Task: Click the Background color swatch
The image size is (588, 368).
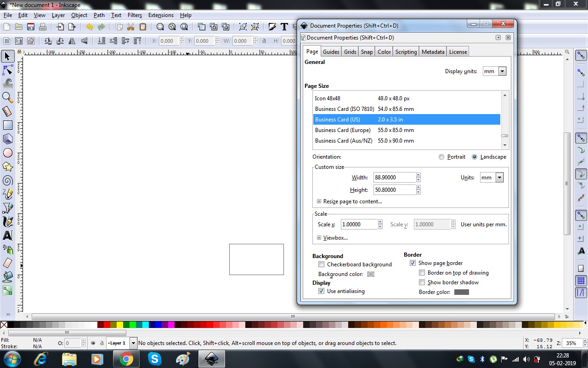Action: click(371, 274)
